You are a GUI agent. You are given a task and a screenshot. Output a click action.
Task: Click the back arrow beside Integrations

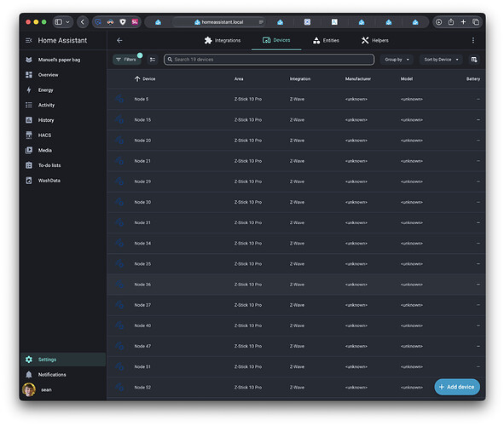click(x=119, y=40)
